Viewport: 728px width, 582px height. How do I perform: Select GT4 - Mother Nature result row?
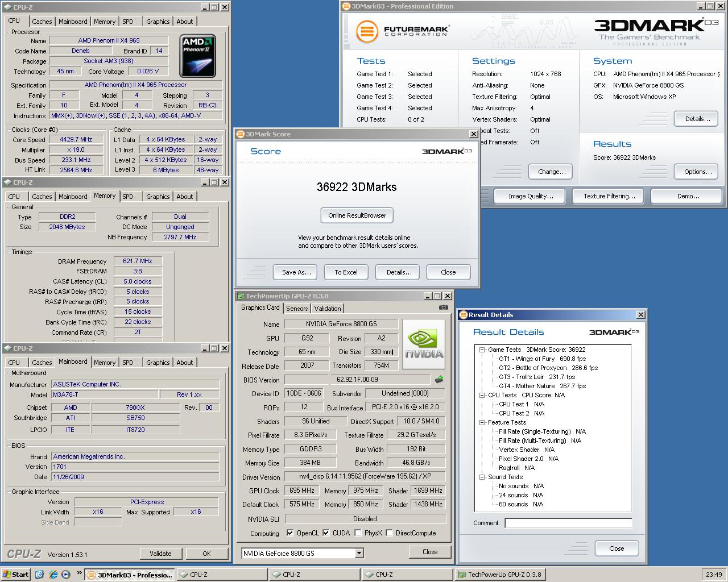pos(542,386)
